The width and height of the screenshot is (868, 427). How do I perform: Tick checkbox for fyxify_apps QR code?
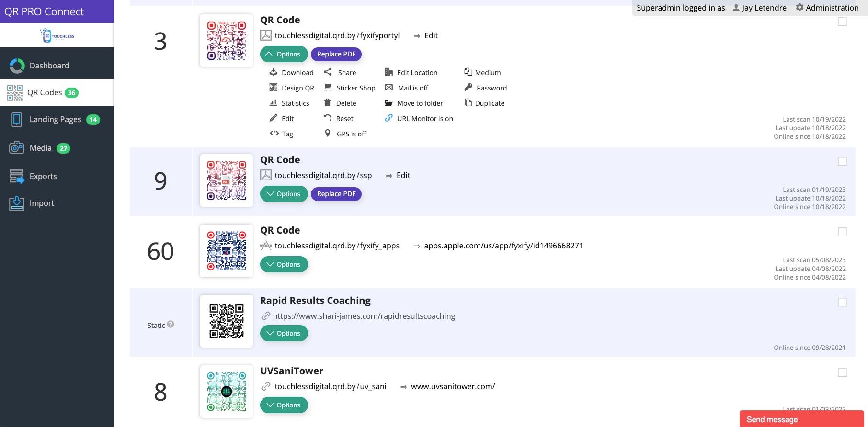(842, 232)
